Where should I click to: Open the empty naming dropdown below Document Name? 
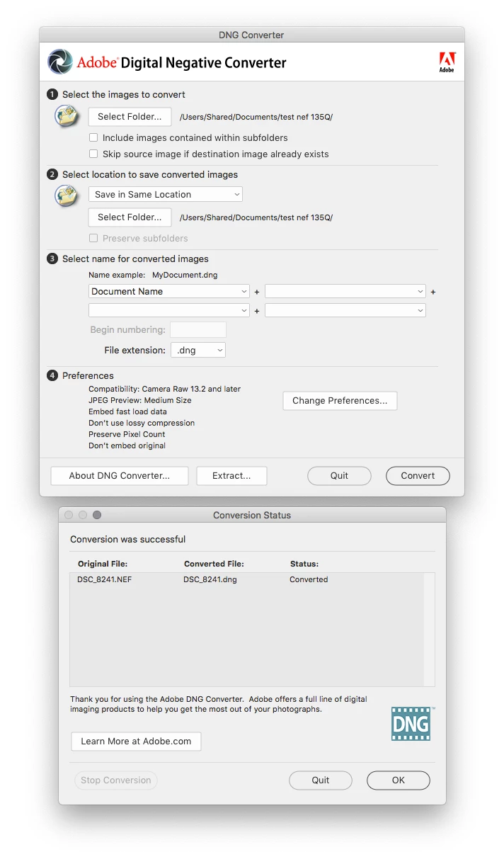point(169,310)
